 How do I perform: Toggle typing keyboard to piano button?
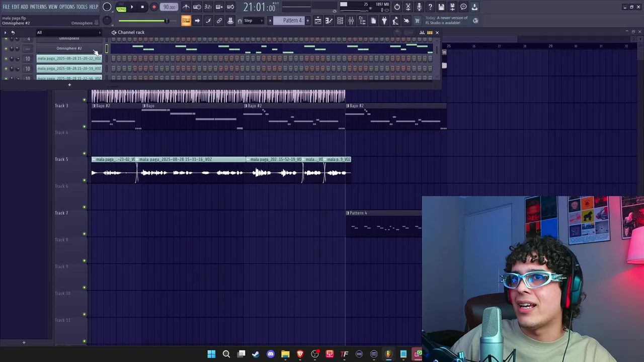186,21
